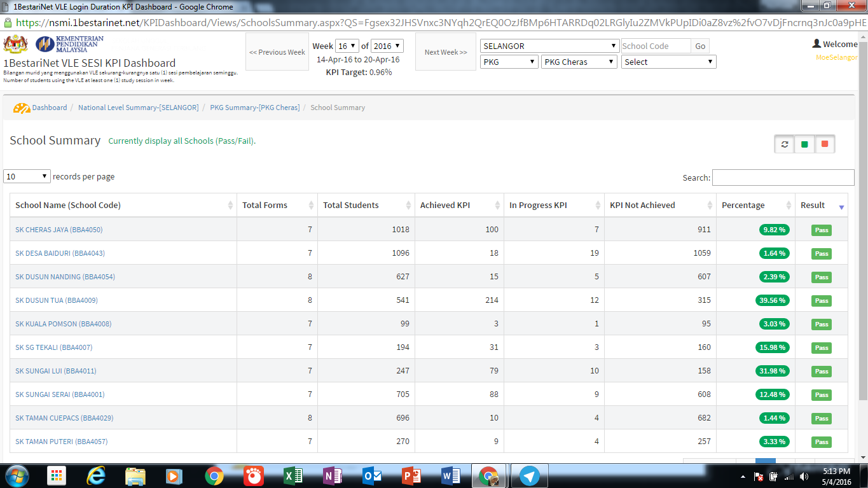Click the refresh icon button
868x488 pixels.
(x=785, y=144)
